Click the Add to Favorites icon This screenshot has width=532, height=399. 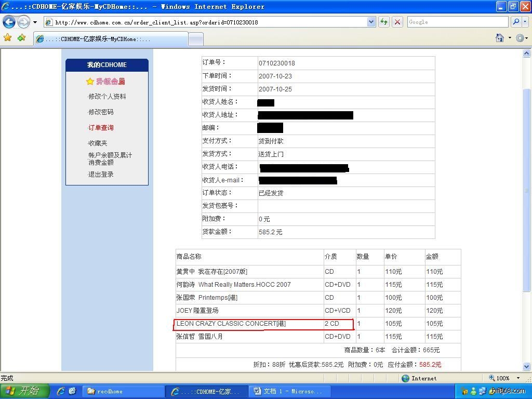(21, 38)
